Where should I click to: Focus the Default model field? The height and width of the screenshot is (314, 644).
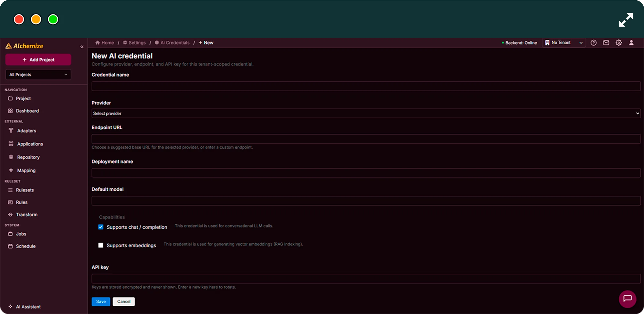(366, 201)
